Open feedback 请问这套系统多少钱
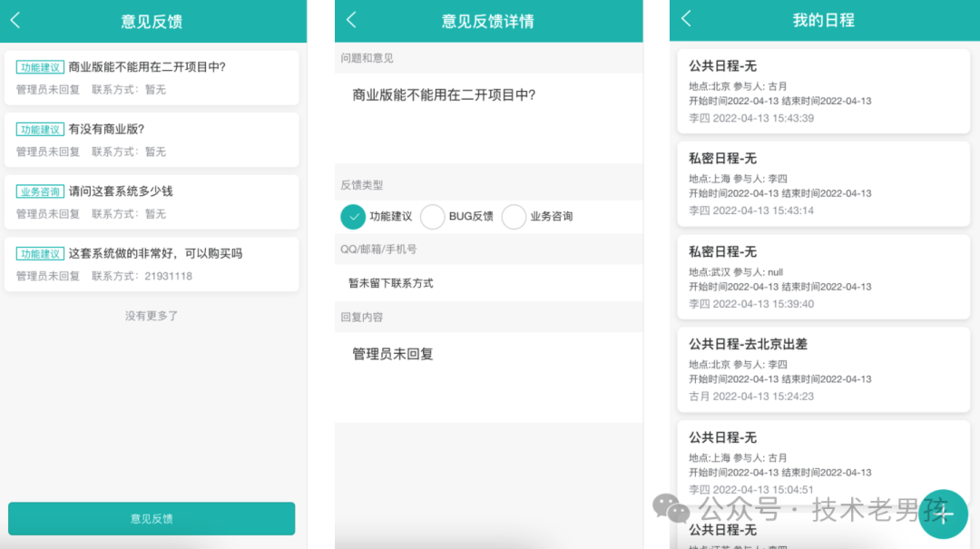This screenshot has height=549, width=980. point(152,201)
